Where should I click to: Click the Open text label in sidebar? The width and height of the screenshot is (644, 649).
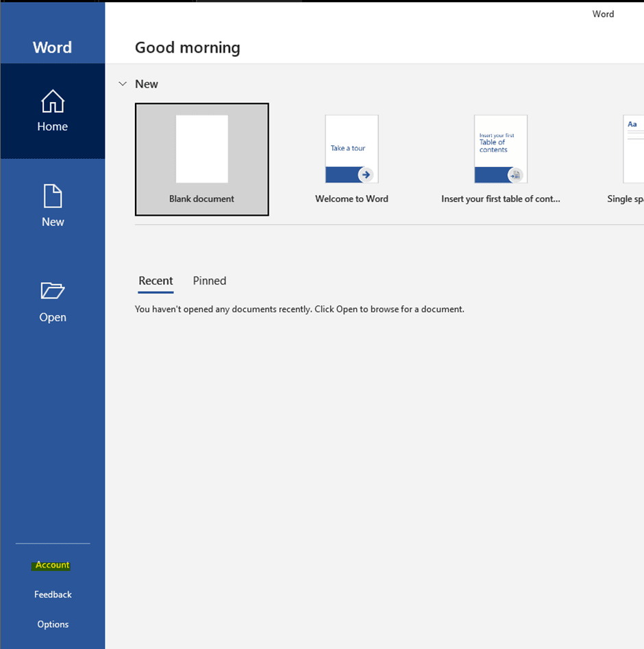(x=53, y=317)
